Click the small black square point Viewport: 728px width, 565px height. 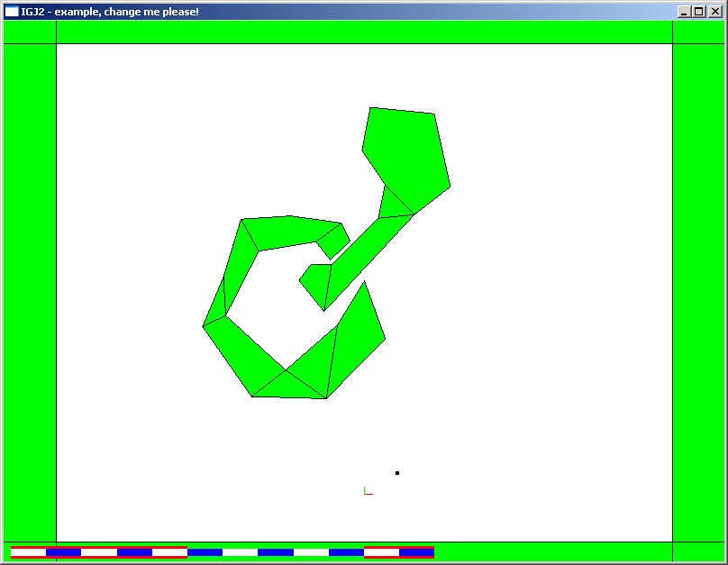[x=397, y=473]
